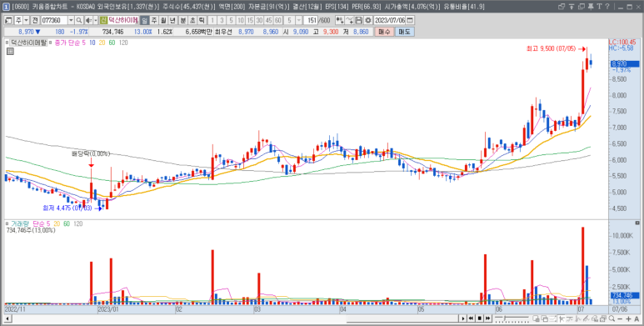Choose interval preset 10
The width and height of the screenshot is (644, 326).
241,20
